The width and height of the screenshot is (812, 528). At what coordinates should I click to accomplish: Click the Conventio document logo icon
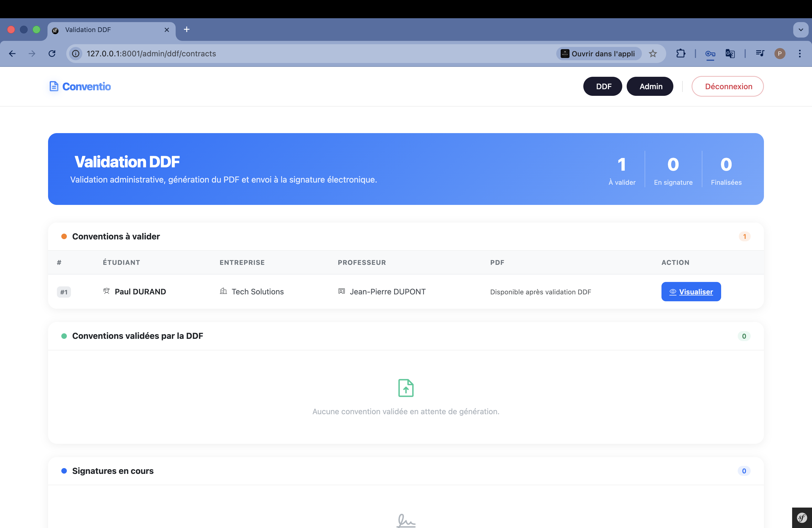pyautogui.click(x=54, y=86)
